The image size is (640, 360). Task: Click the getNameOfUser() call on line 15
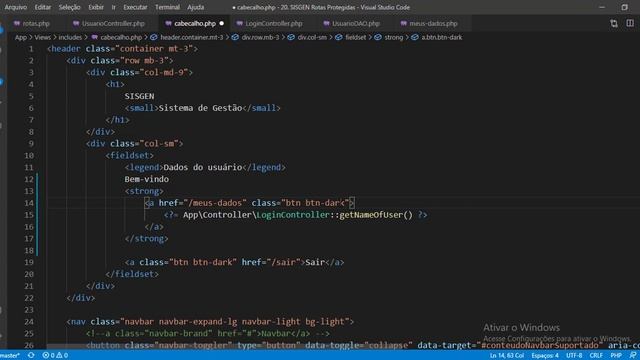point(376,215)
